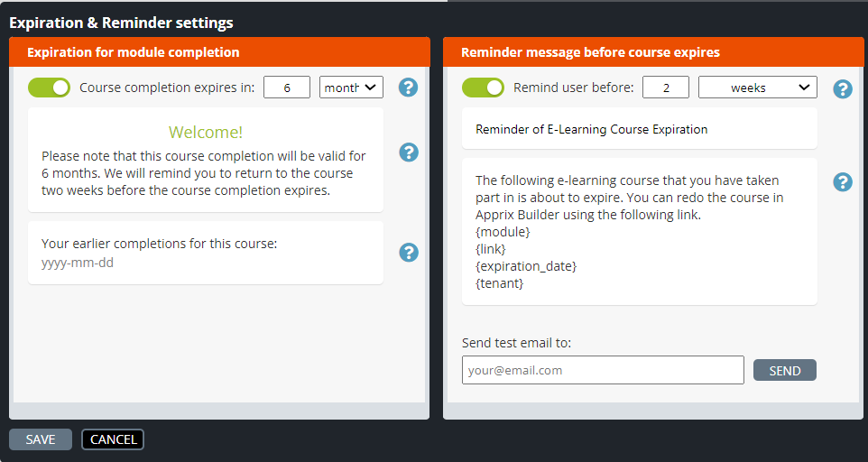The width and height of the screenshot is (868, 462).
Task: Save the expiration and reminder settings
Action: pos(41,439)
